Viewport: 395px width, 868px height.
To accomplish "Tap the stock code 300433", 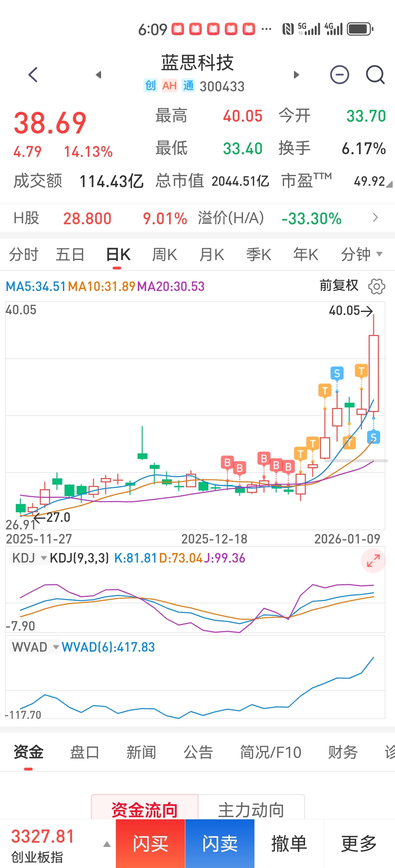I will click(x=222, y=86).
